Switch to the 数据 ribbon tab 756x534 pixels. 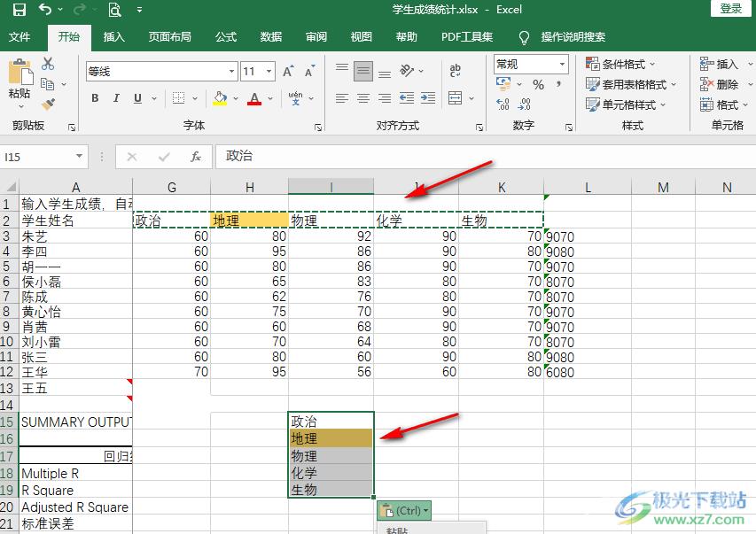tap(271, 36)
